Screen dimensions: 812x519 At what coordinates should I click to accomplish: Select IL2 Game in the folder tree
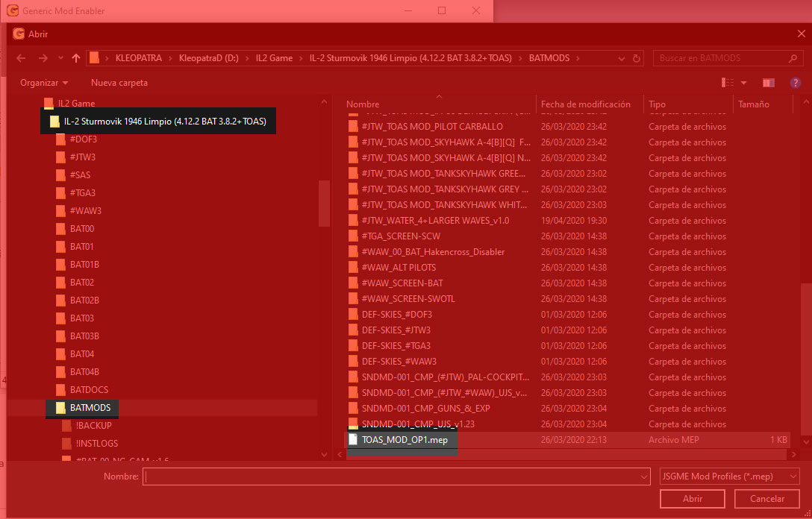tap(76, 104)
